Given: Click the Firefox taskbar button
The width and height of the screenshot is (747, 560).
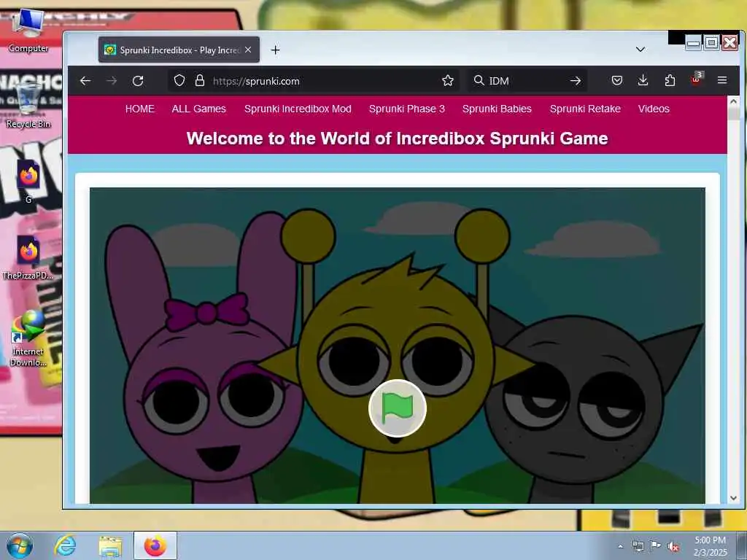Looking at the screenshot, I should 155,545.
